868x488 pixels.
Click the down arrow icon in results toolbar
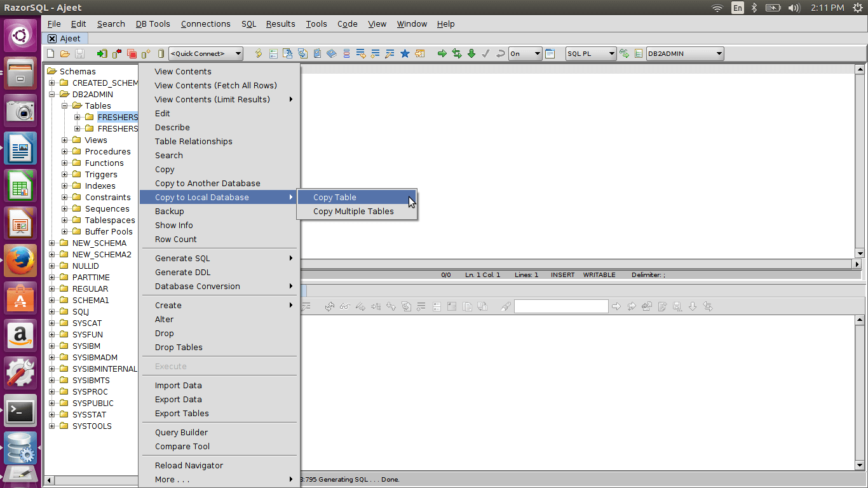(693, 306)
